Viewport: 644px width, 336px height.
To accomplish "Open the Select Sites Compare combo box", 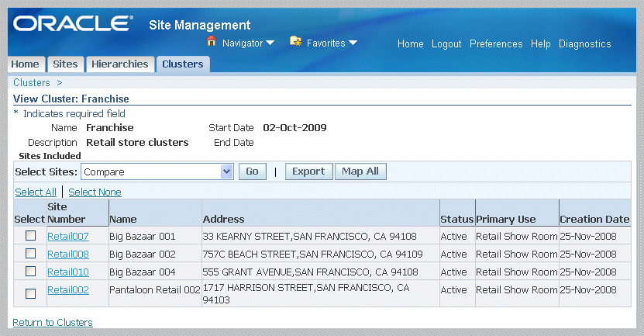I will click(x=157, y=172).
